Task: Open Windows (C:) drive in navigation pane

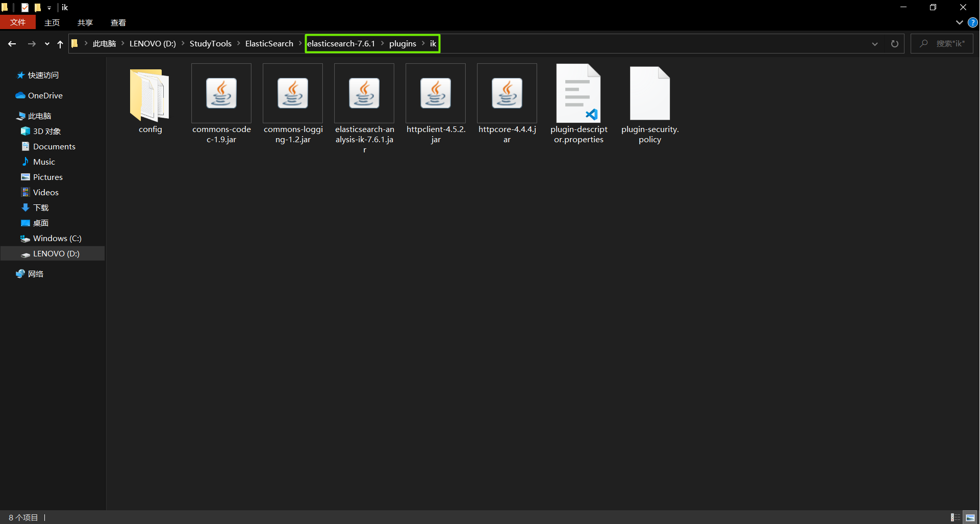Action: tap(57, 239)
